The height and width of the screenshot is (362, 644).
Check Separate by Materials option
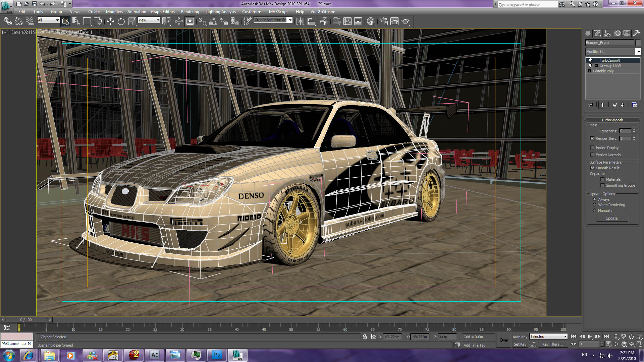coord(602,179)
